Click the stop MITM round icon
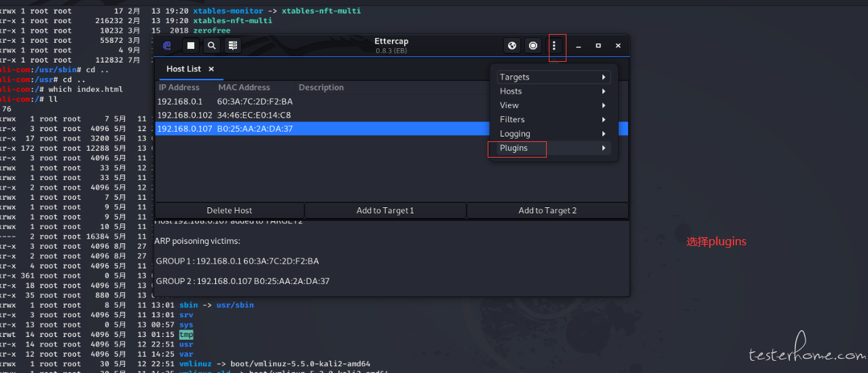 point(533,46)
